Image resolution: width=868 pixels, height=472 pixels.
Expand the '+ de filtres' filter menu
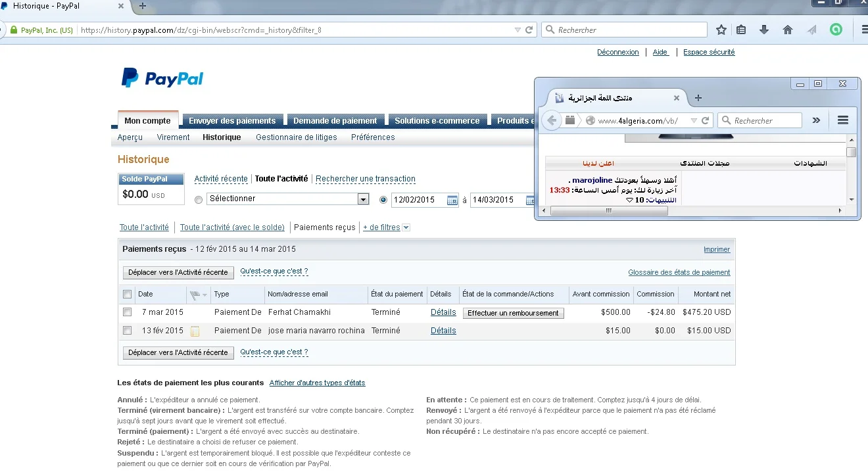(x=386, y=227)
